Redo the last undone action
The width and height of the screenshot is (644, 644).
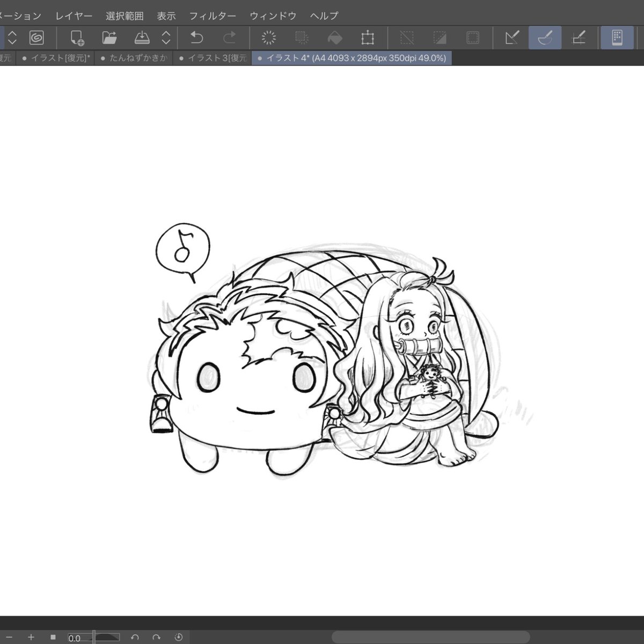229,38
